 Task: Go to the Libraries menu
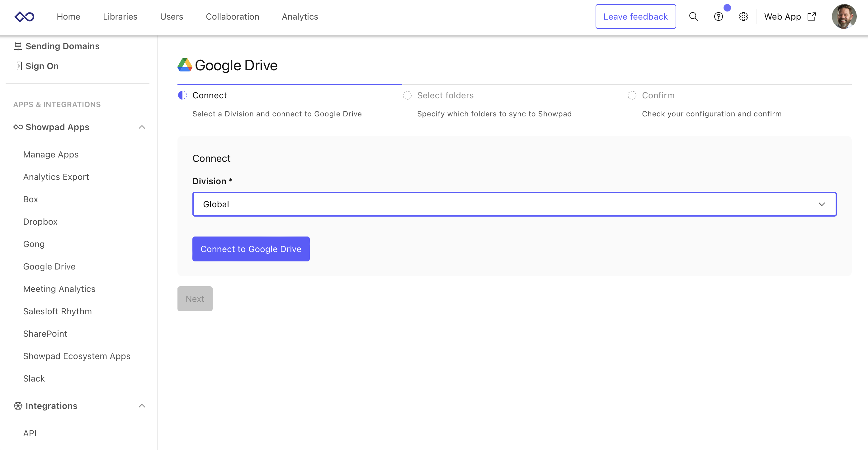pos(120,16)
